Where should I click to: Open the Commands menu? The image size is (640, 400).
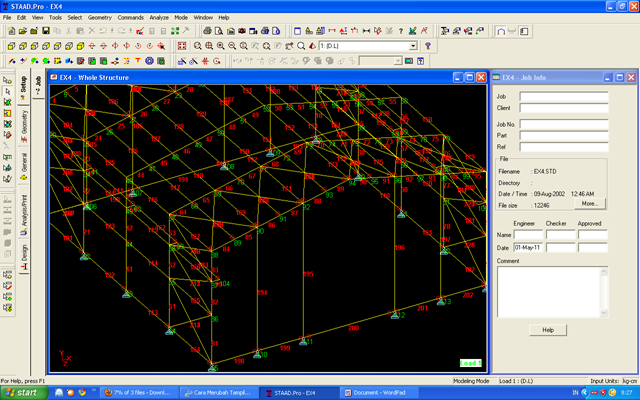point(131,18)
